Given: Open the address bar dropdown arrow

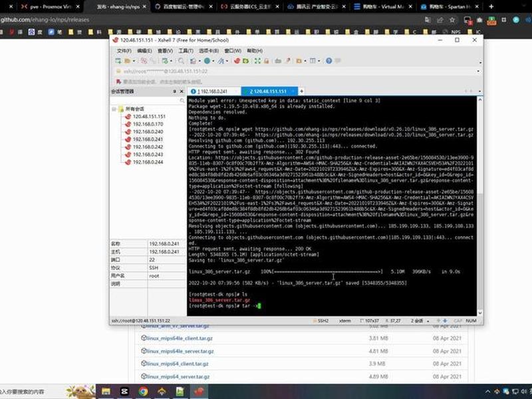Looking at the screenshot, I should click(x=478, y=71).
